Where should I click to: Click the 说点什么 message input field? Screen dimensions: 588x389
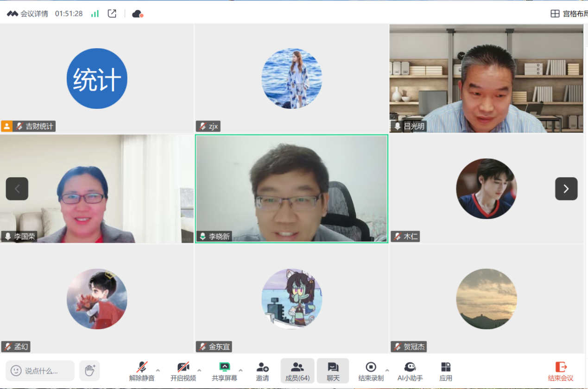pyautogui.click(x=46, y=370)
